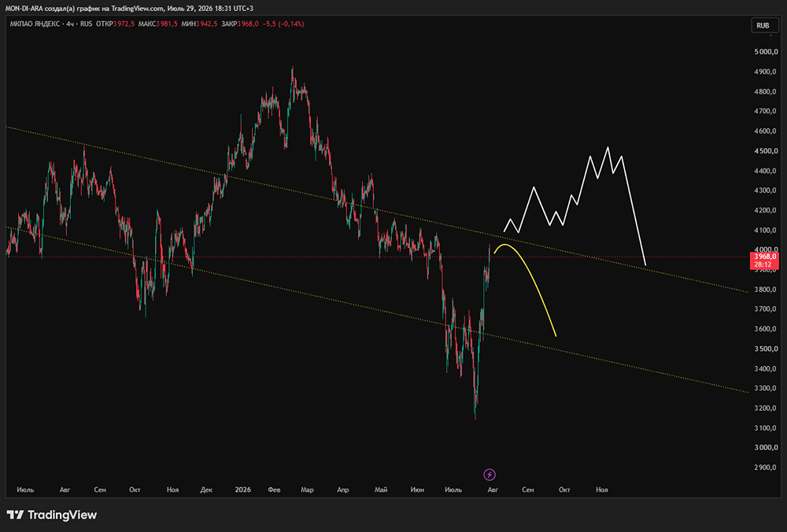The height and width of the screenshot is (532, 787).
Task: Select the МКПАО ЯНДЕКС symbol title
Action: tap(35, 24)
